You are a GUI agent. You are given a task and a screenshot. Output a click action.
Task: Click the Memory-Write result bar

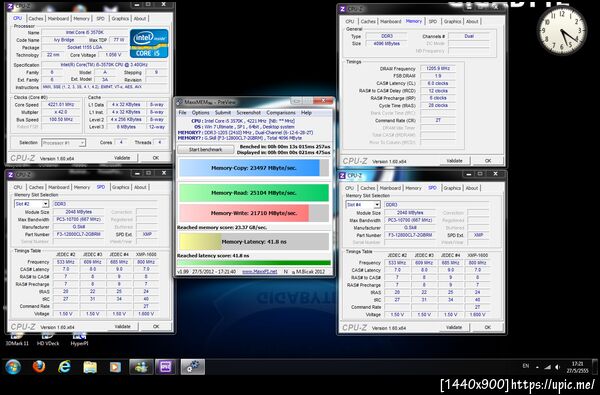point(254,213)
